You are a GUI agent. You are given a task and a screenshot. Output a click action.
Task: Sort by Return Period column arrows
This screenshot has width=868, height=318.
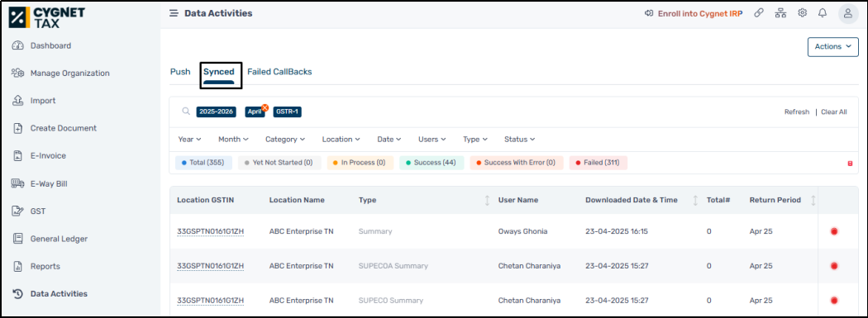(x=813, y=200)
